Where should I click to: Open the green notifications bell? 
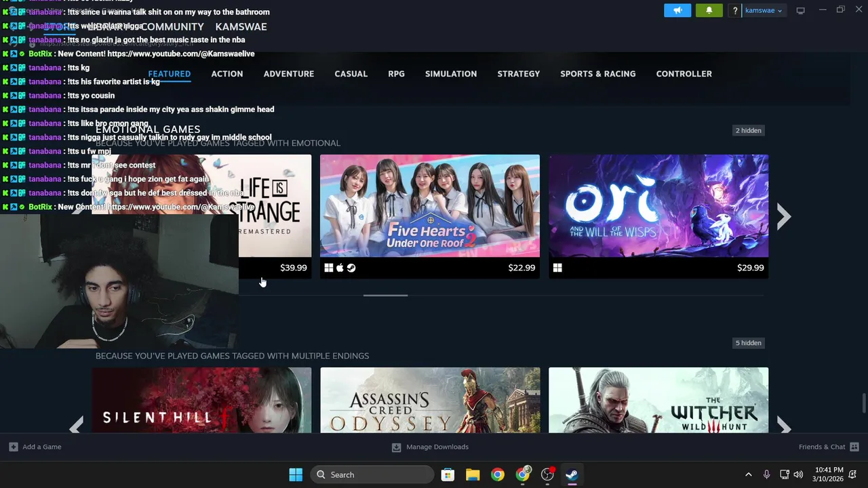[709, 10]
